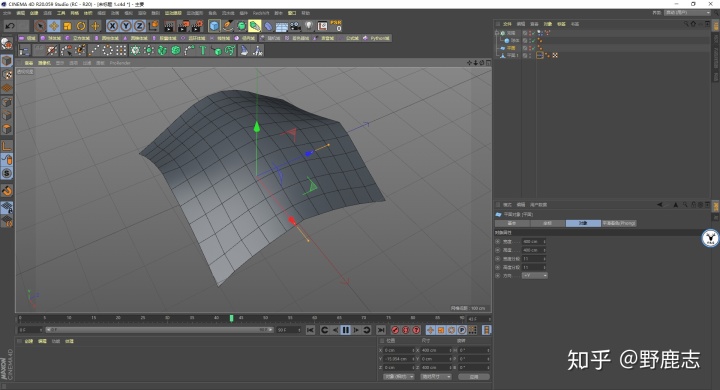Image resolution: width=720 pixels, height=390 pixels.
Task: Open the 窗口 menu in menu bar
Action: 292,13
